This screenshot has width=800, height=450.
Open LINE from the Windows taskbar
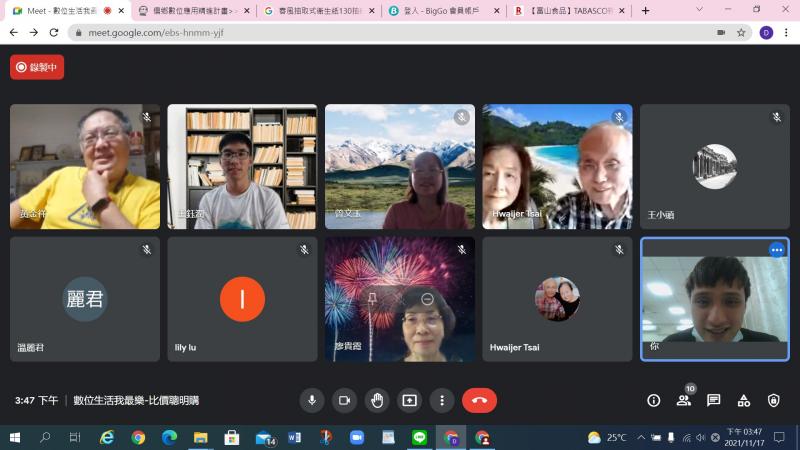click(x=419, y=438)
